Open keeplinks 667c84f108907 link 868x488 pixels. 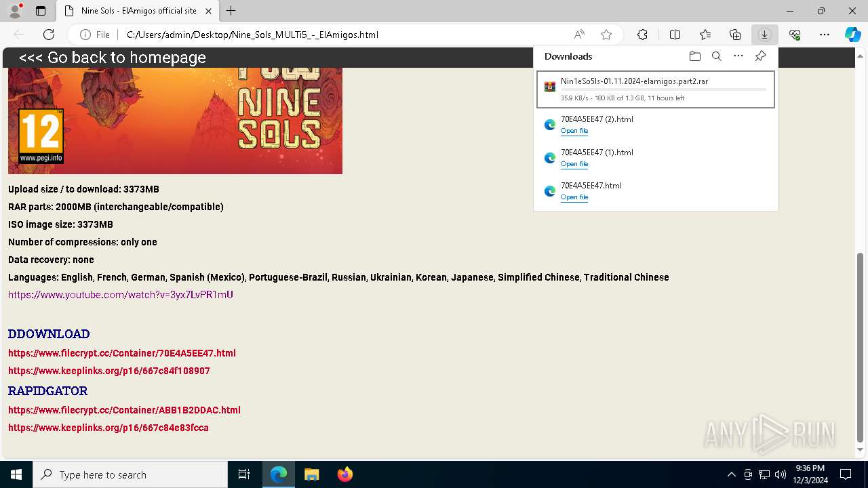[109, 371]
